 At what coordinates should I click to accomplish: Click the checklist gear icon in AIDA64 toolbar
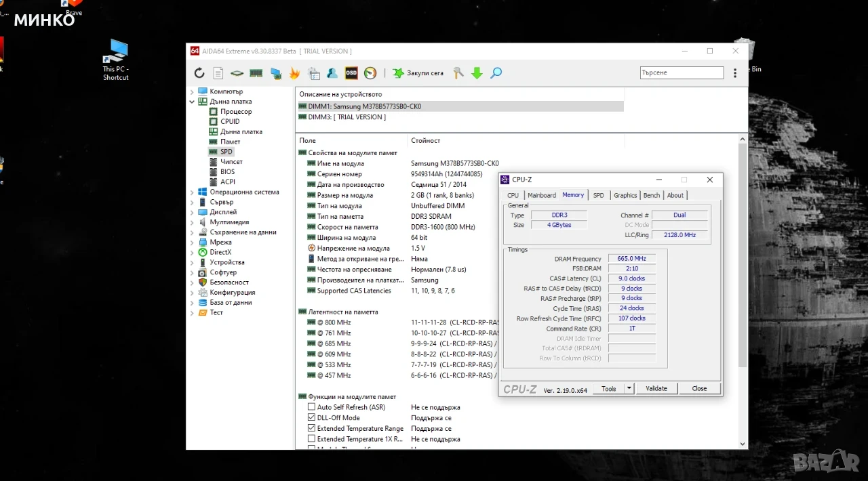pos(313,73)
